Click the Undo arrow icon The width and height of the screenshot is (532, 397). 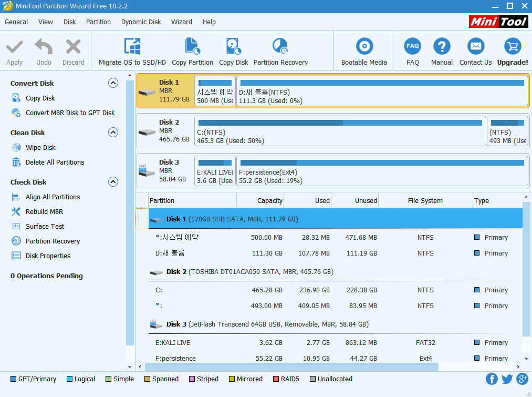click(44, 46)
